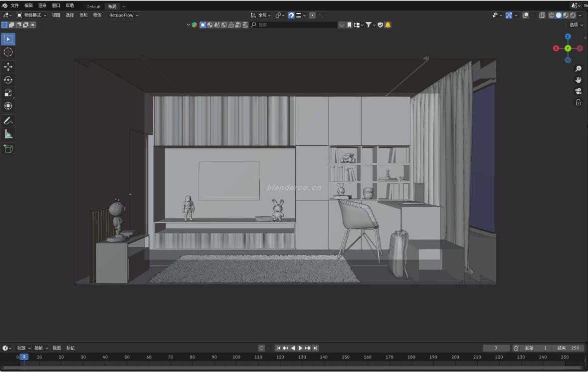
Task: Open snapping options dropdown
Action: coord(301,15)
